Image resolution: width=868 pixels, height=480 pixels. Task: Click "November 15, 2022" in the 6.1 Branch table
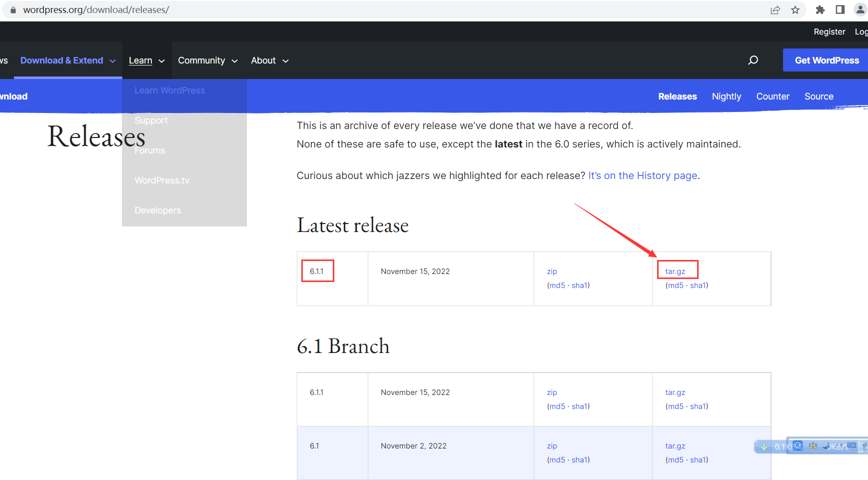pyautogui.click(x=415, y=392)
